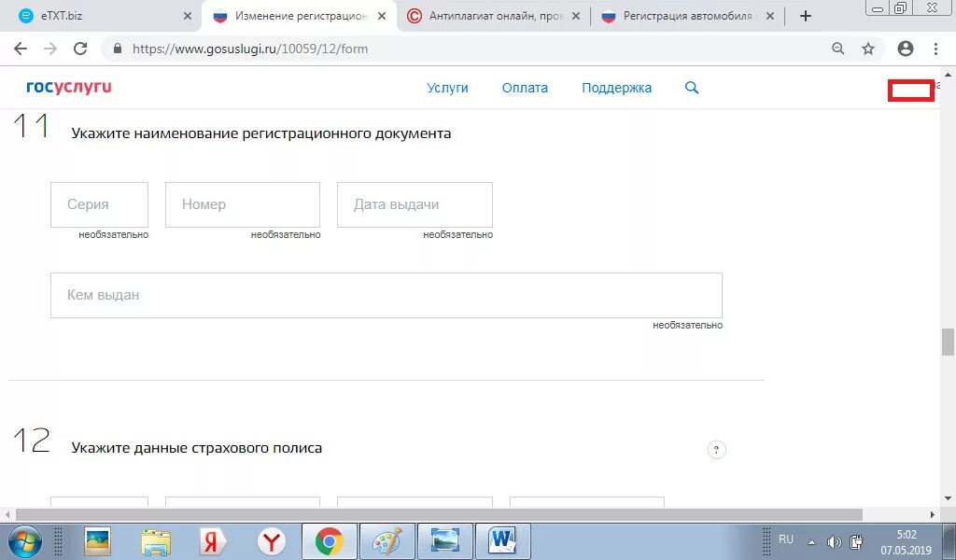The height and width of the screenshot is (560, 956).
Task: Open the Chrome three-dot menu
Action: (x=936, y=48)
